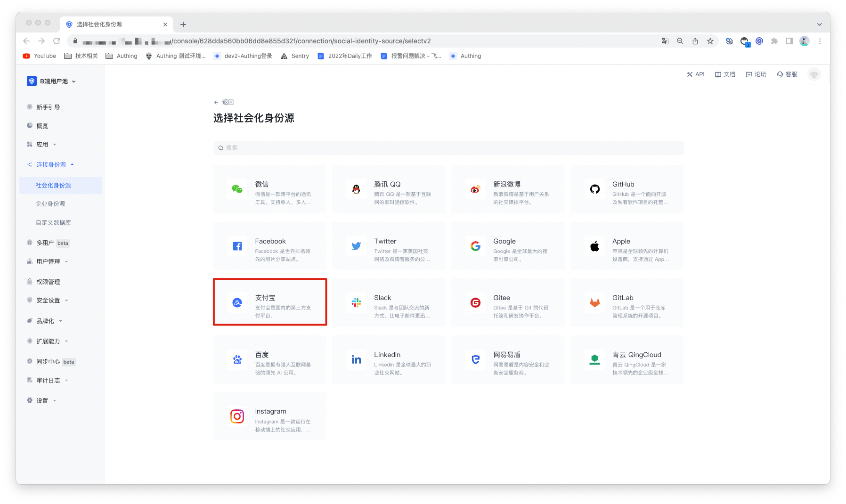The height and width of the screenshot is (504, 846).
Task: Expand the 应用 sidebar menu
Action: (x=42, y=145)
